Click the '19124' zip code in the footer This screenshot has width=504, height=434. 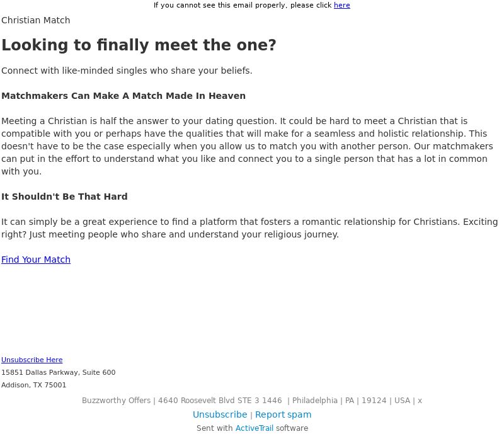click(x=374, y=401)
